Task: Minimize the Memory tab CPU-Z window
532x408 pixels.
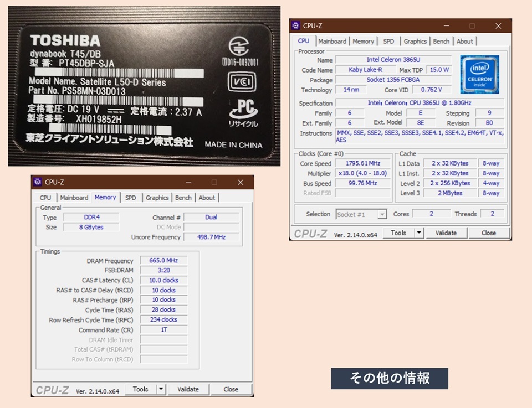Action: [x=188, y=182]
